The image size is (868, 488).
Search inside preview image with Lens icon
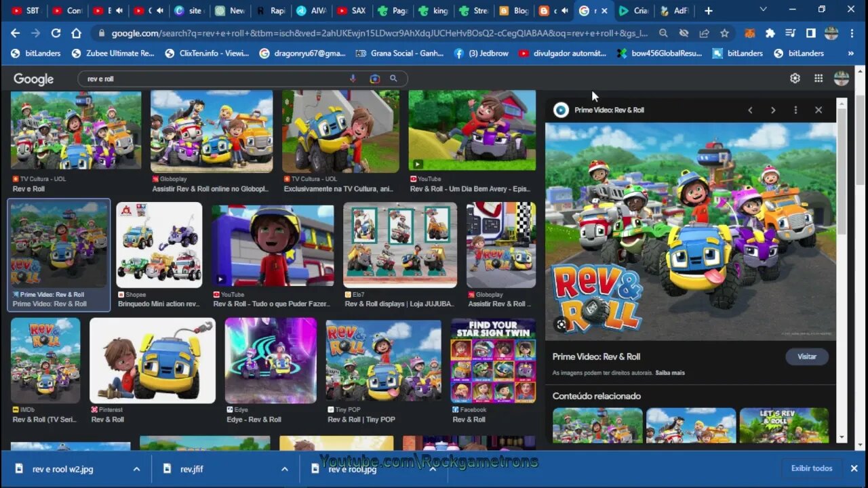tap(561, 324)
